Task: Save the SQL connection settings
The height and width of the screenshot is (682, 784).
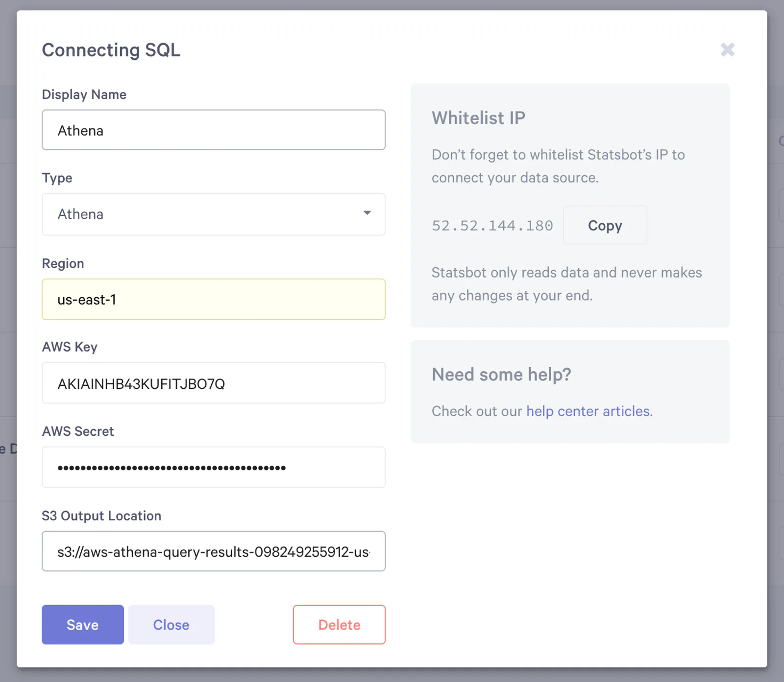Action: pyautogui.click(x=83, y=625)
